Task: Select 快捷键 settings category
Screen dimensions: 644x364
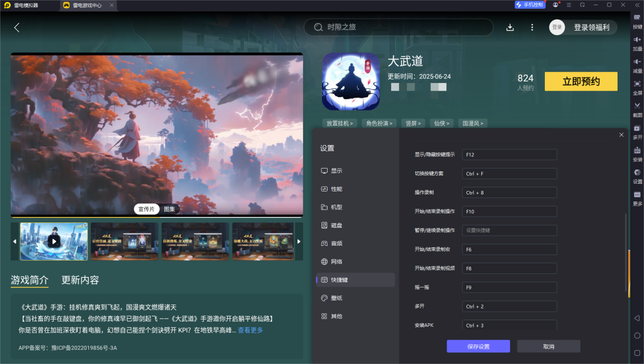Action: pos(356,280)
